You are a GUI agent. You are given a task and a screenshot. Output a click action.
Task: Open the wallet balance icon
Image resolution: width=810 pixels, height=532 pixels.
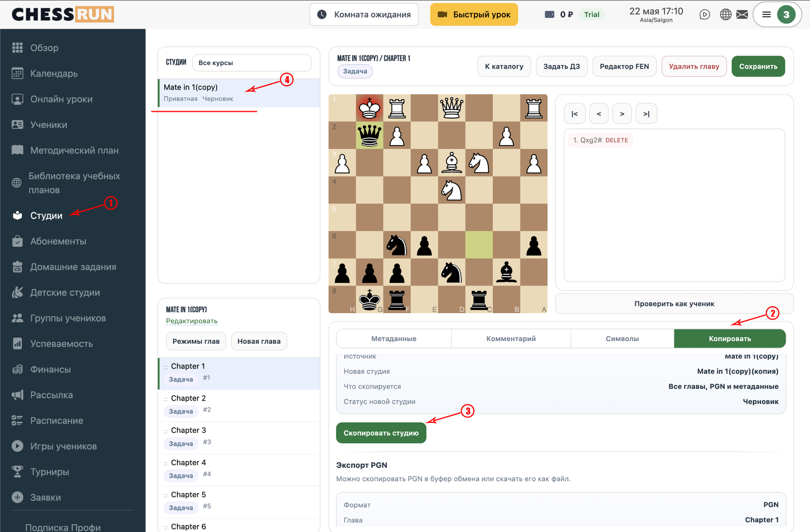550,14
